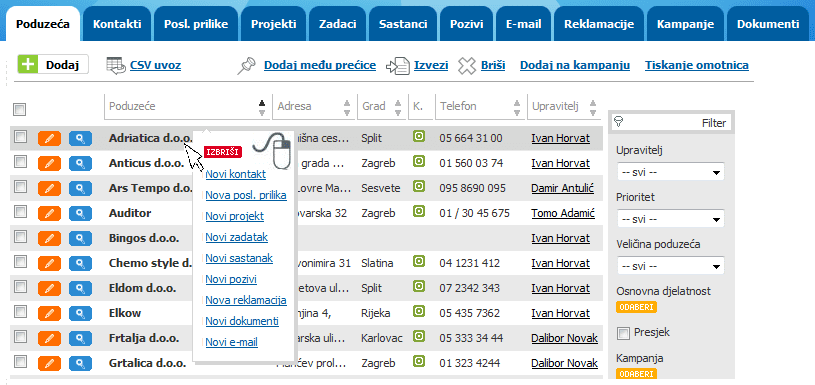Click ODABERI under Osnovna djelatnost
The height and width of the screenshot is (385, 815).
tap(637, 307)
